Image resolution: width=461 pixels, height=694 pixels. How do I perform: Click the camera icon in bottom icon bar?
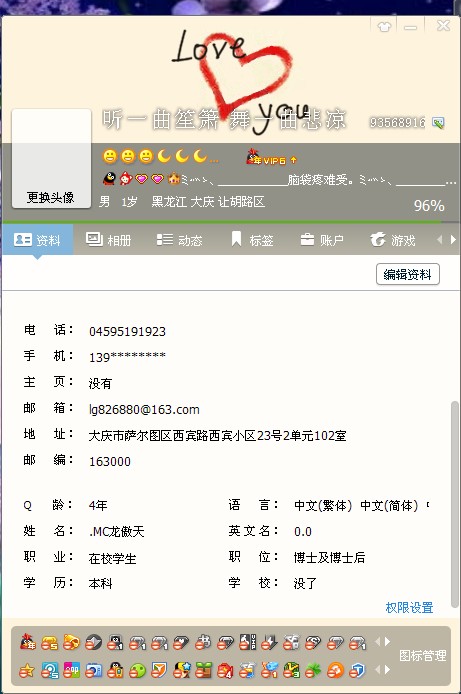(x=93, y=671)
